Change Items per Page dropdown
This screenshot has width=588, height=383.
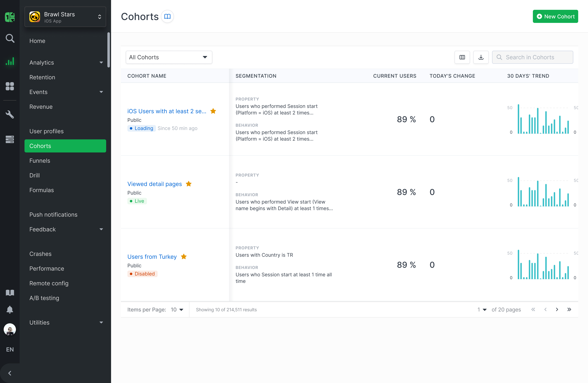(177, 310)
